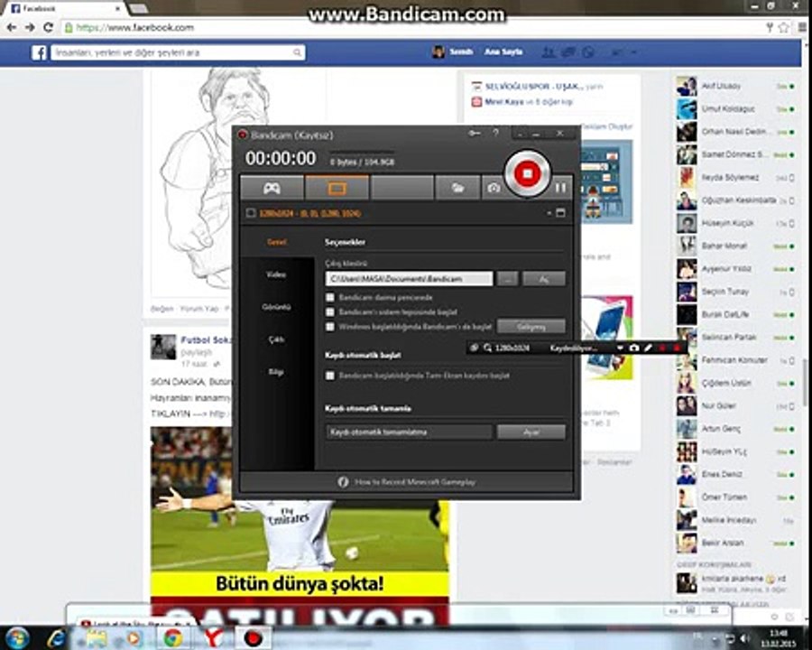Toggle checkbox beside 1280x1024 region text
The image size is (812, 650).
pyautogui.click(x=251, y=213)
